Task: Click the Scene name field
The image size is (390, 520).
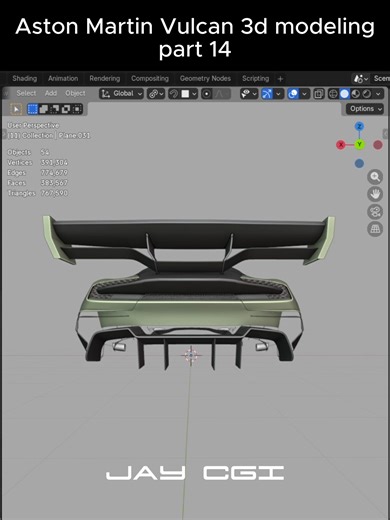Action: click(x=381, y=79)
